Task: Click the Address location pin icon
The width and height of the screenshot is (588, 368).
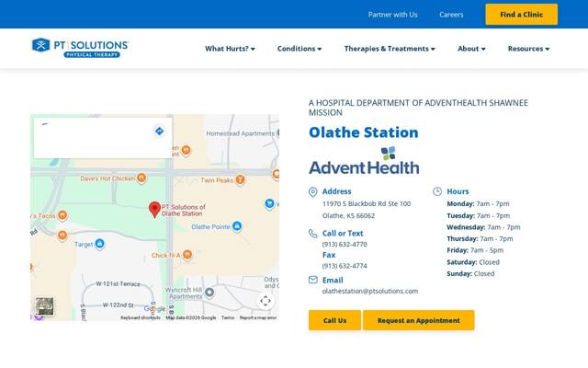Action: pyautogui.click(x=312, y=192)
